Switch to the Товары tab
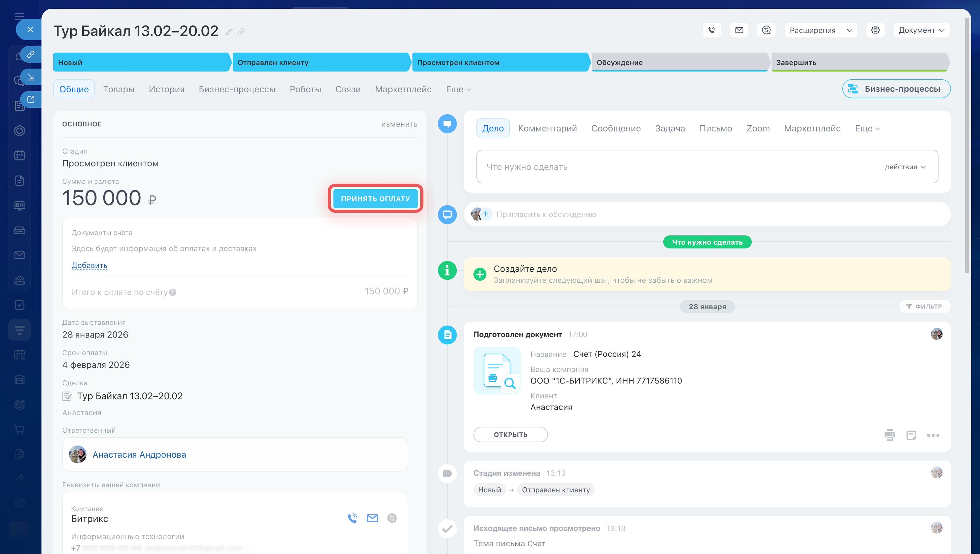980x554 pixels. pyautogui.click(x=119, y=89)
